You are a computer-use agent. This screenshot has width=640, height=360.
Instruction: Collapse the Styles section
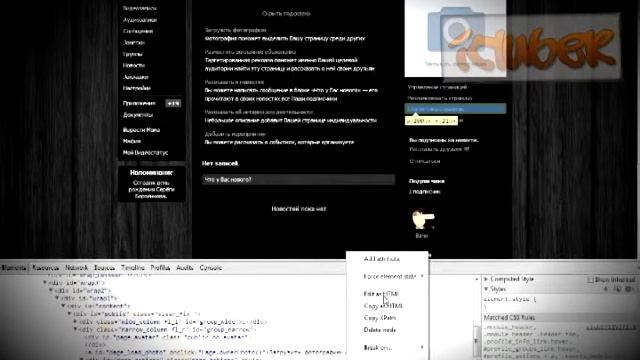[486, 289]
